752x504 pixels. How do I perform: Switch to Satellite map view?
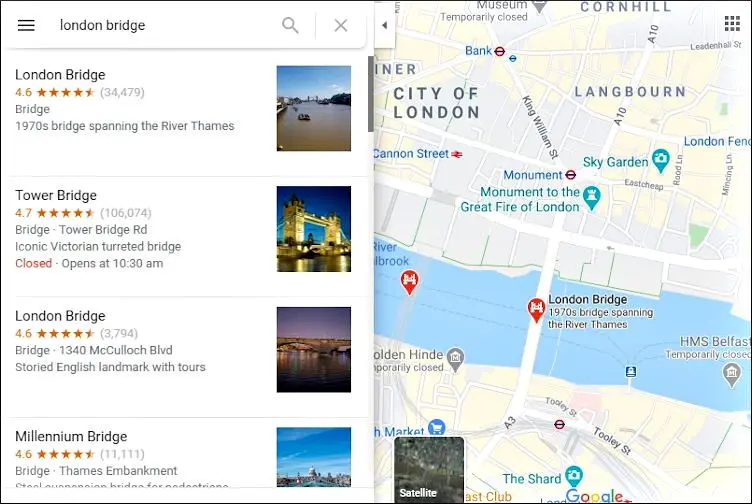point(429,469)
